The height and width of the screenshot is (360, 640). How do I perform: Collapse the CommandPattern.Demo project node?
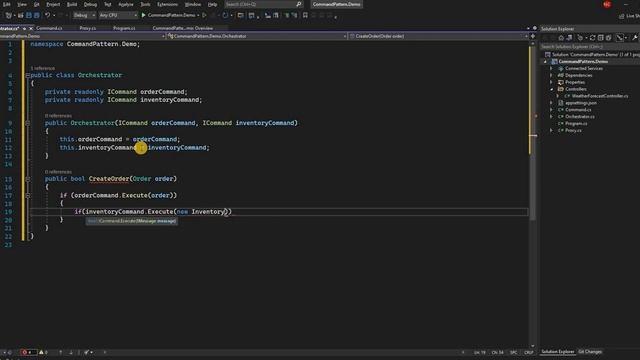(545, 62)
